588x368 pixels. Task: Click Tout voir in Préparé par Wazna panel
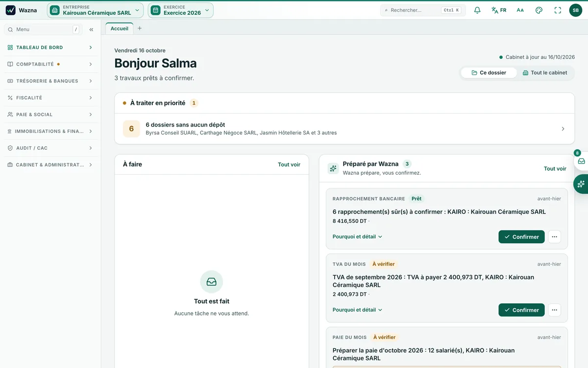click(x=555, y=168)
